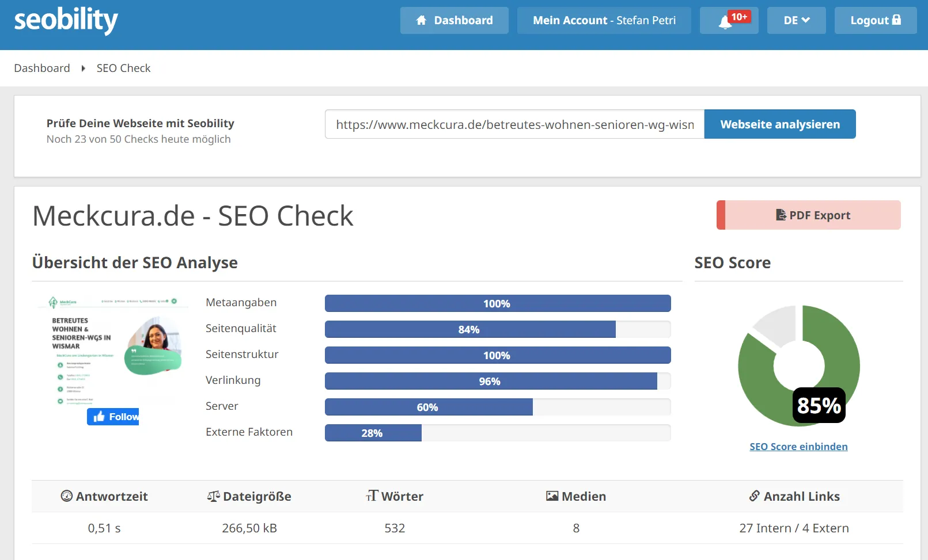The width and height of the screenshot is (928, 560).
Task: Click the Antwortzeit clock icon
Action: tap(67, 496)
